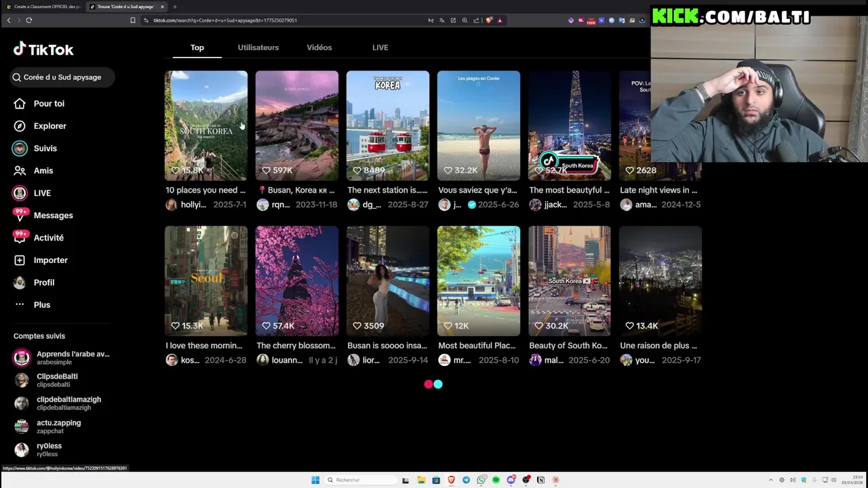The height and width of the screenshot is (488, 868).
Task: Open the Pour toi home feed
Action: pos(39,104)
